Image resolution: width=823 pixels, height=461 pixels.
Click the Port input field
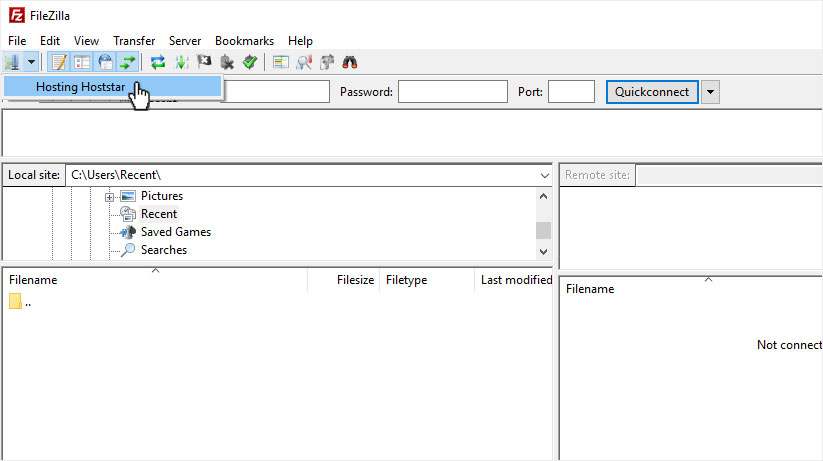(571, 92)
